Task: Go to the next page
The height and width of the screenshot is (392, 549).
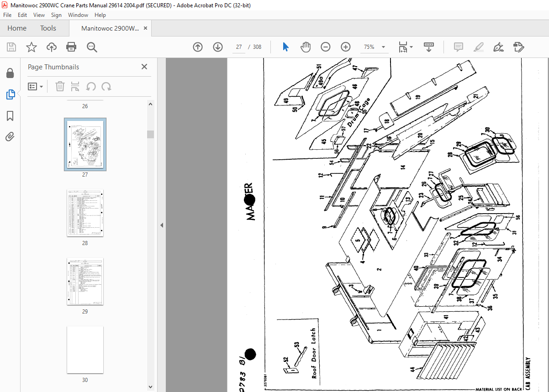Action: click(x=218, y=47)
